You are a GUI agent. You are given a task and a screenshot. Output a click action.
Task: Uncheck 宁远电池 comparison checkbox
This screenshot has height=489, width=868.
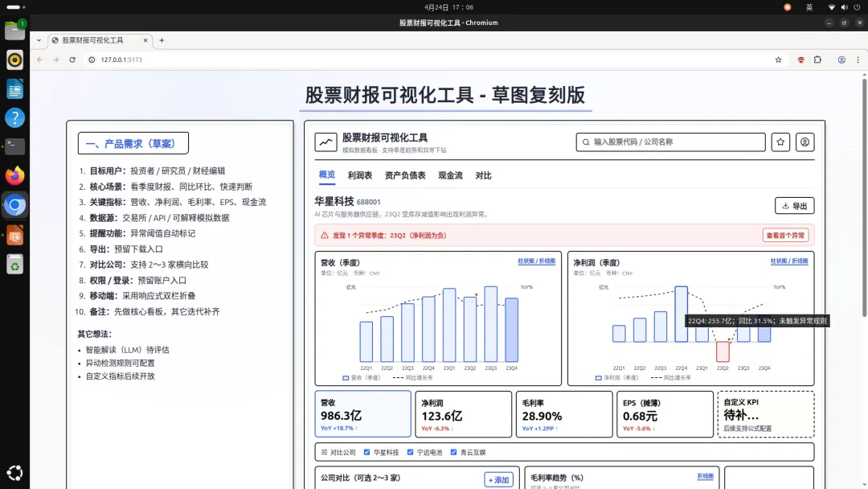(x=410, y=453)
